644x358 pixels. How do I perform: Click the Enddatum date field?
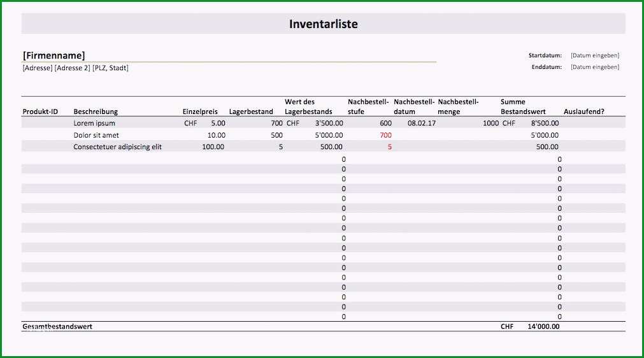(595, 67)
